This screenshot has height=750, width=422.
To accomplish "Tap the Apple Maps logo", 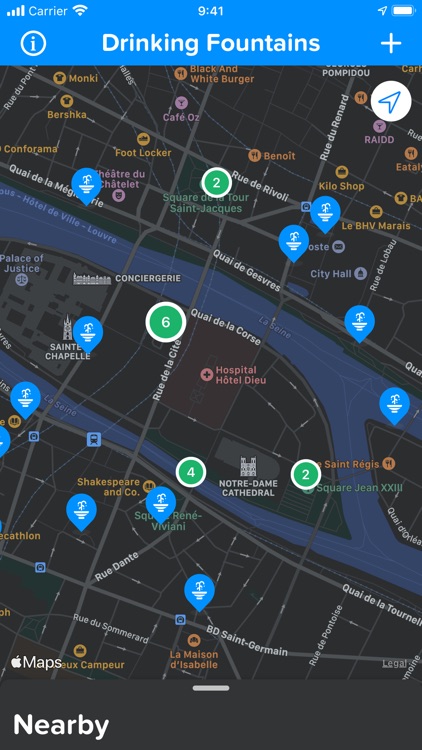I will (36, 662).
